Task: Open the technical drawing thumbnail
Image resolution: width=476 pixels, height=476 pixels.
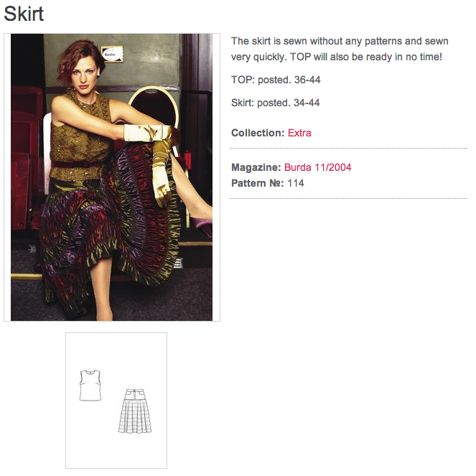Action: tap(116, 400)
